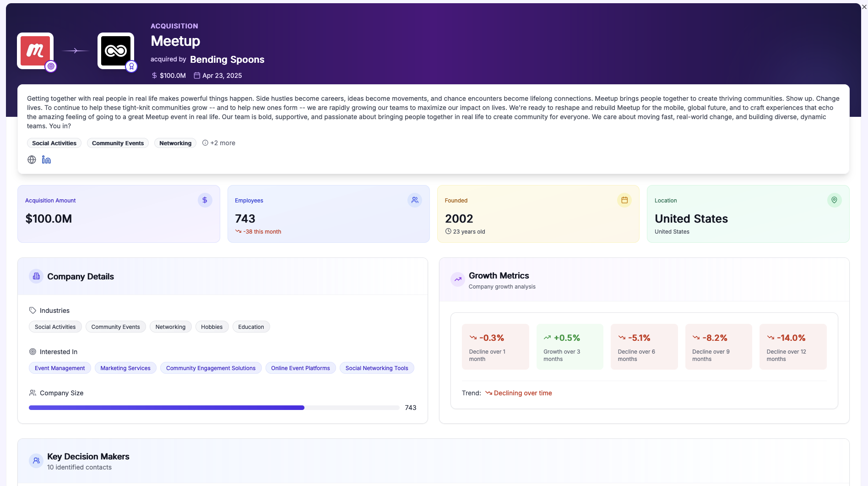The width and height of the screenshot is (868, 486).
Task: Click the tag icon beside Industries
Action: tap(33, 310)
